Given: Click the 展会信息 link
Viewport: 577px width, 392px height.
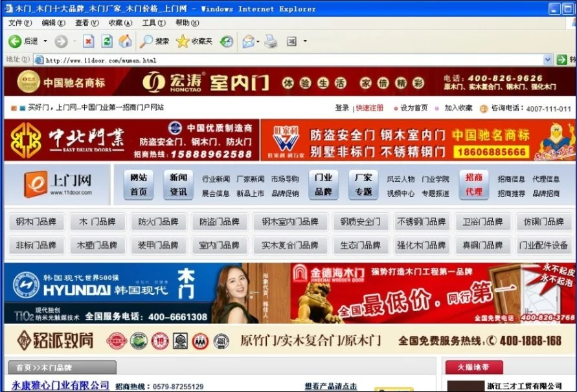Looking at the screenshot, I should coord(216,193).
